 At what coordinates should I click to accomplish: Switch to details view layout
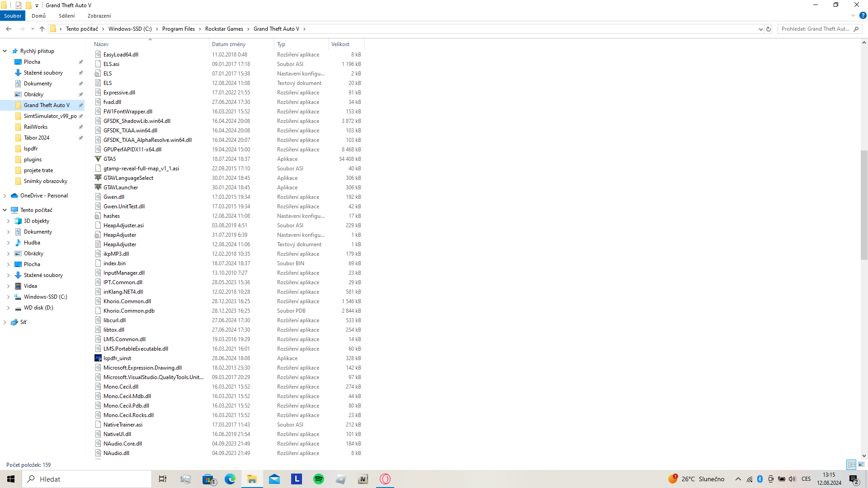click(851, 465)
